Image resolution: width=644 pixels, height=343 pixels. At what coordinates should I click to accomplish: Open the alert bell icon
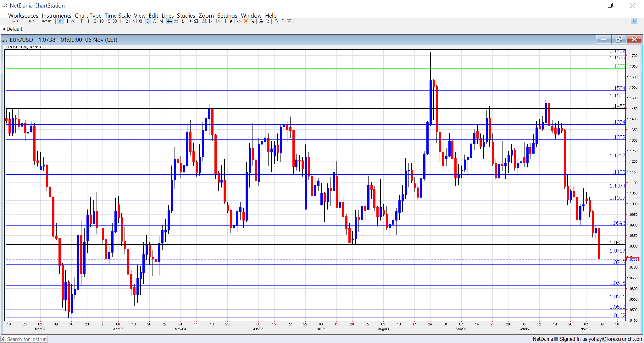click(204, 21)
